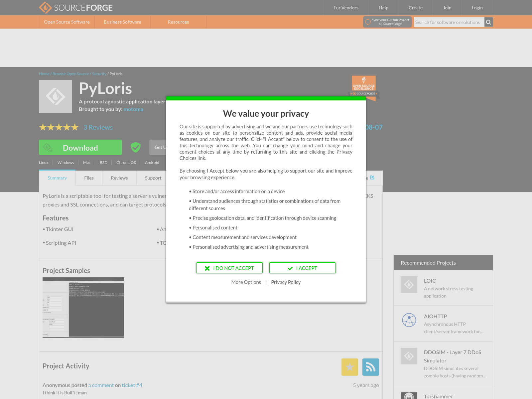This screenshot has width=532, height=399.
Task: Click Login in top bar
Action: click(x=477, y=8)
